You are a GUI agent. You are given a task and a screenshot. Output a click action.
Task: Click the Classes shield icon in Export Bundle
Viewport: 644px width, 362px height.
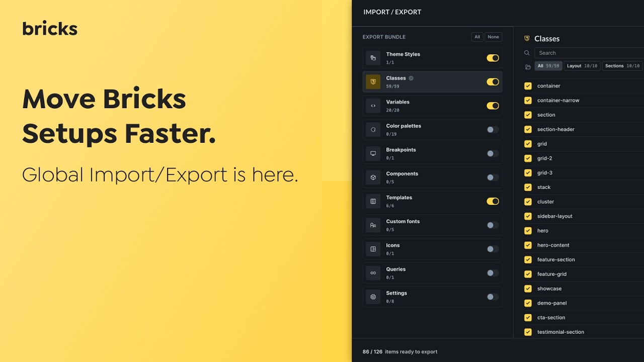pyautogui.click(x=373, y=82)
